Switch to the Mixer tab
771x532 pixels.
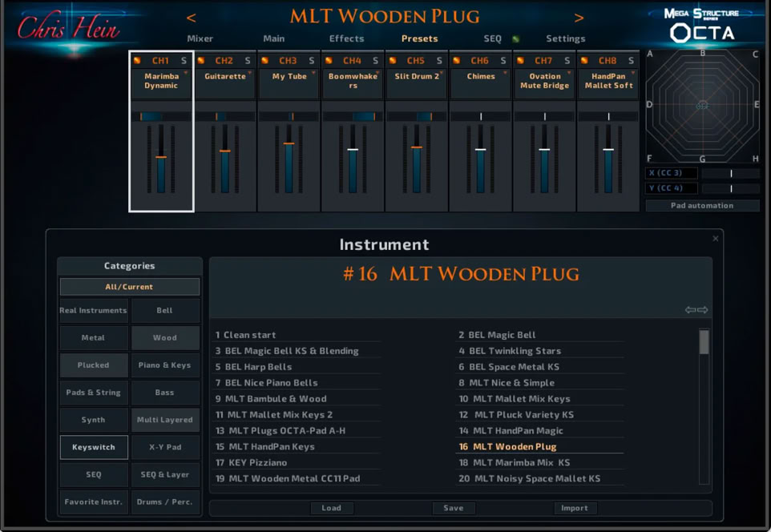pos(200,38)
